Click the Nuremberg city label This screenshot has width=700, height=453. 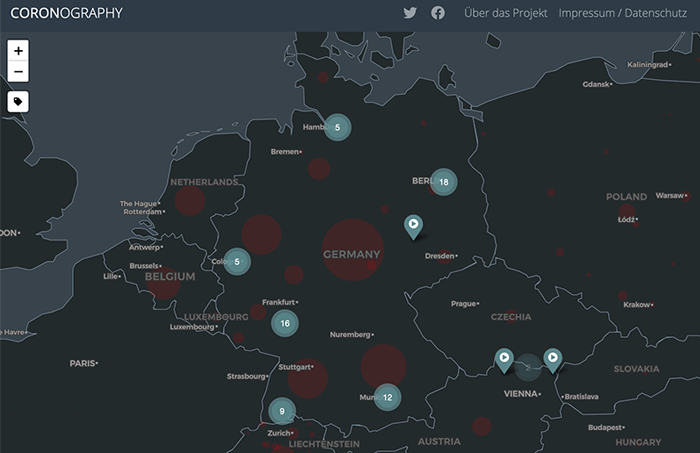click(350, 334)
